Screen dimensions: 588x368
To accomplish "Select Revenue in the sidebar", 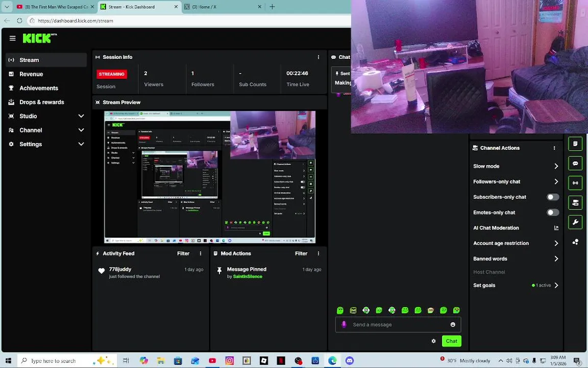I will coord(46,74).
